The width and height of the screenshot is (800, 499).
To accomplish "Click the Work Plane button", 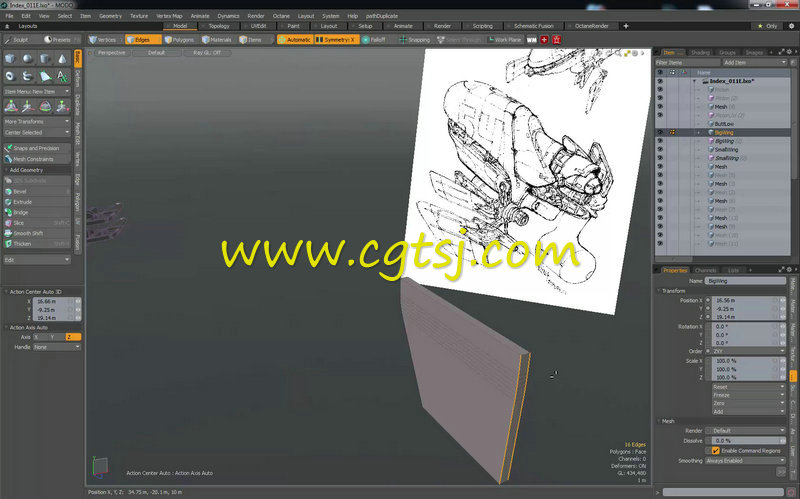I will (504, 39).
